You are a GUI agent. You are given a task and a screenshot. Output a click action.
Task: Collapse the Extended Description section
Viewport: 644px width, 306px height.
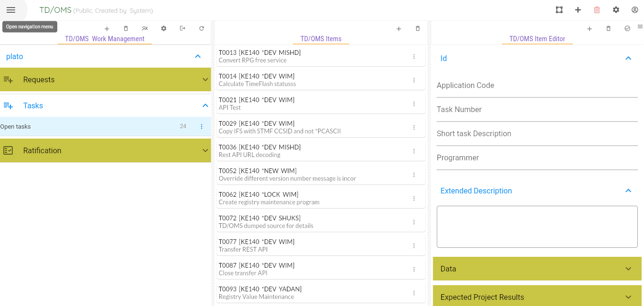click(628, 191)
